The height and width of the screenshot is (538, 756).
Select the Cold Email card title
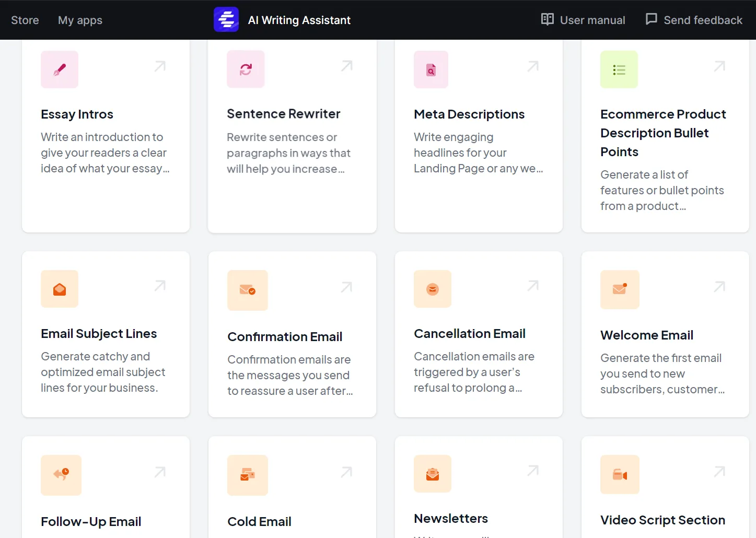pyautogui.click(x=259, y=521)
